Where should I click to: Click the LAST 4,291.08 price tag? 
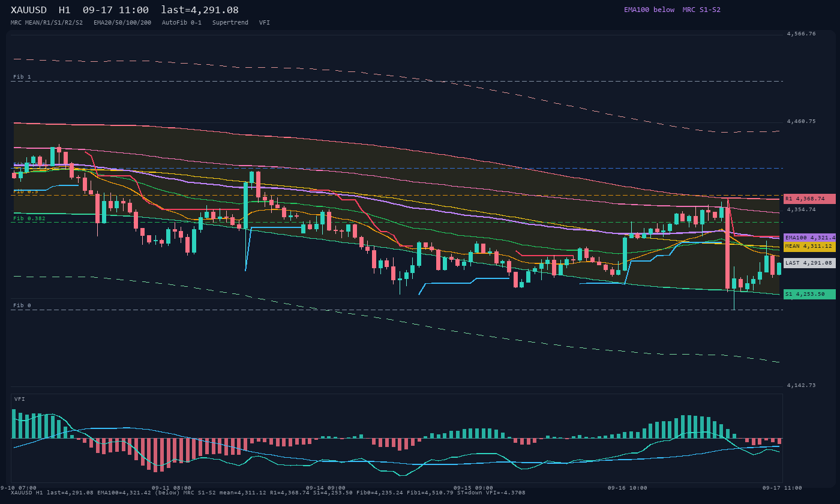(809, 263)
